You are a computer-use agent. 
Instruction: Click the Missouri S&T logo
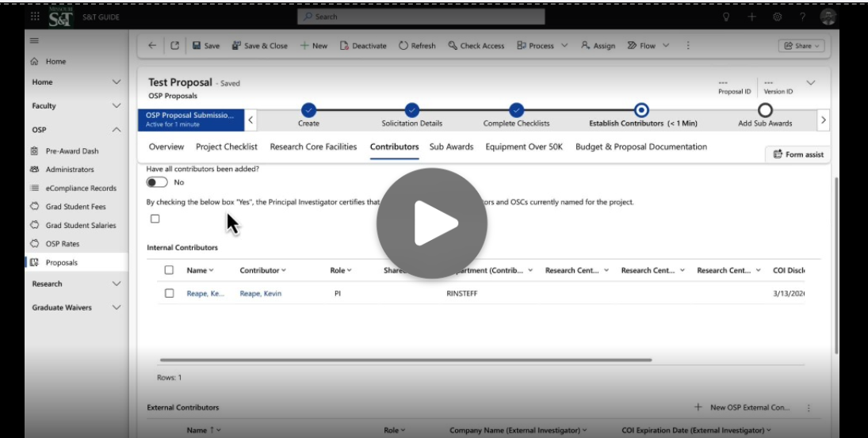[x=60, y=17]
